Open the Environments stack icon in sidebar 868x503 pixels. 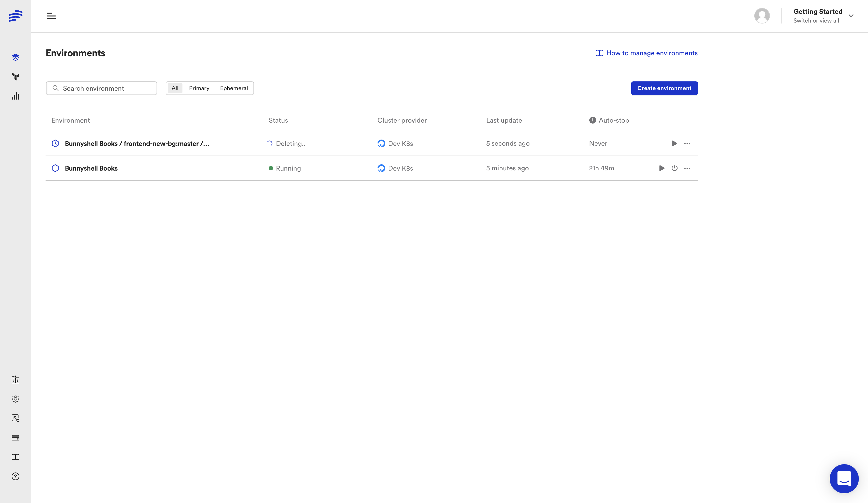tap(15, 57)
